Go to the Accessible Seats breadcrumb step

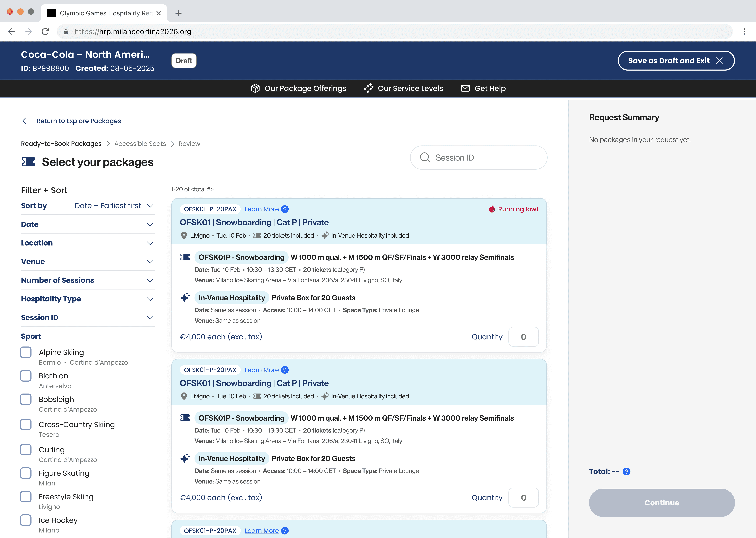[140, 144]
